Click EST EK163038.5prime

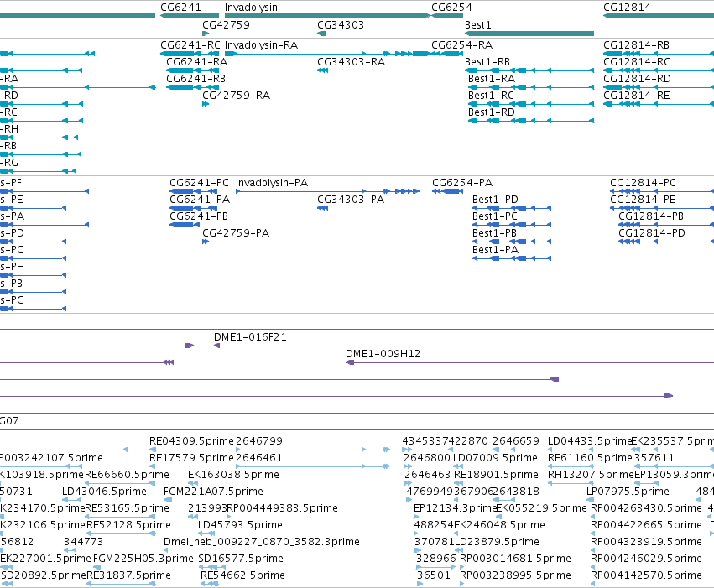tap(233, 475)
